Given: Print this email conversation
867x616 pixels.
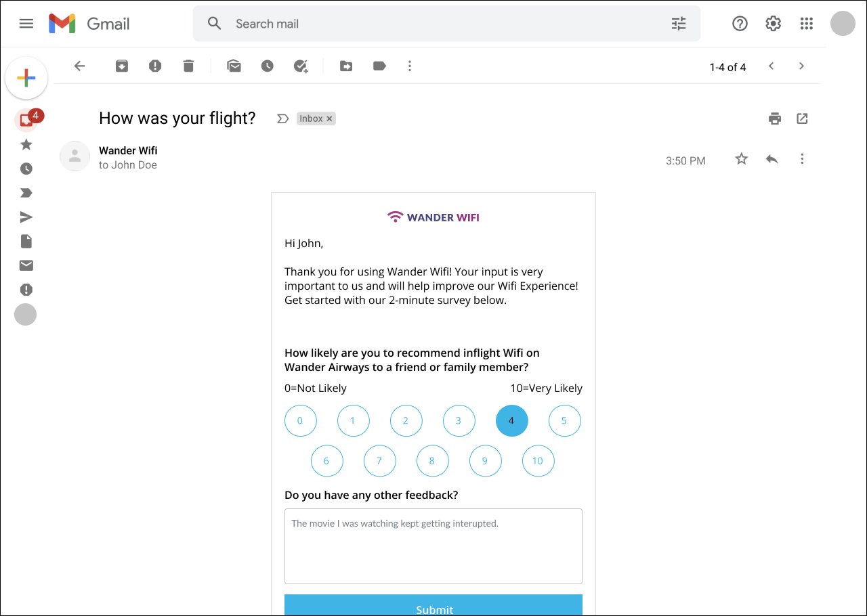Looking at the screenshot, I should 775,118.
